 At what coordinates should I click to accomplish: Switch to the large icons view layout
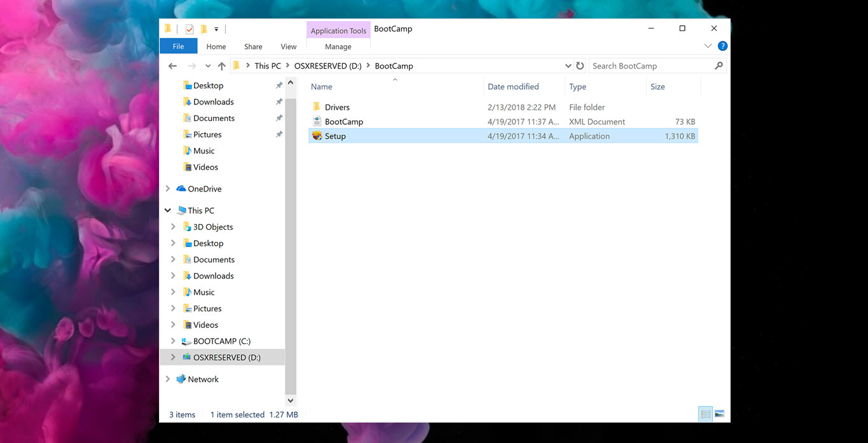719,414
